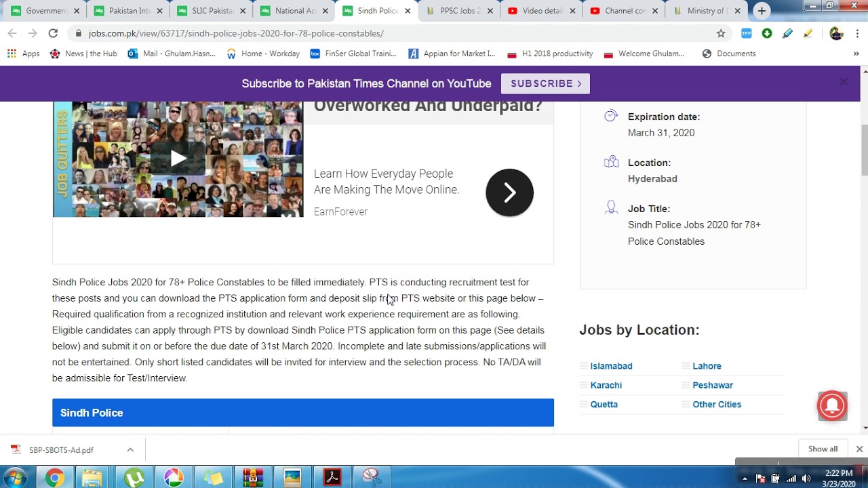Browse jobs in Karachi
The width and height of the screenshot is (868, 488).
coord(606,385)
